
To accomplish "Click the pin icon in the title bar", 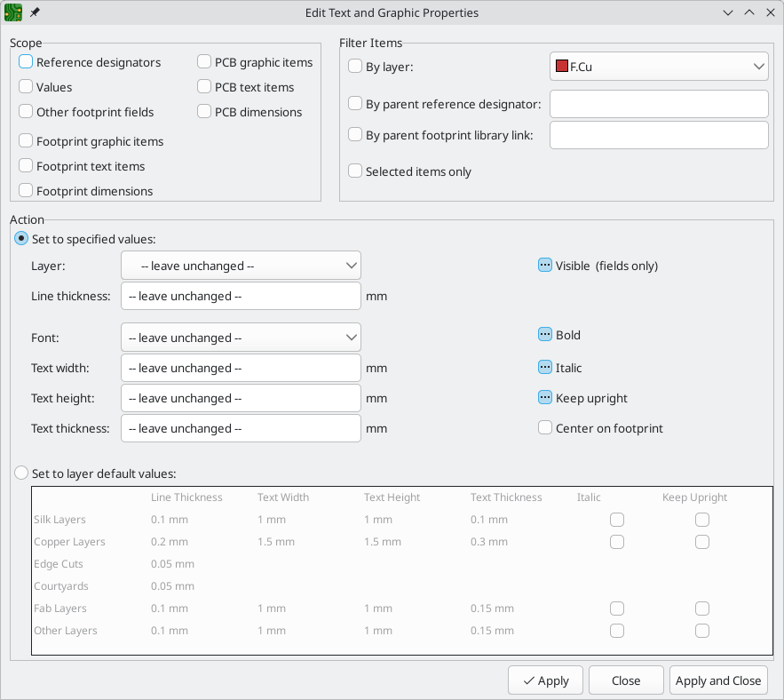I will point(36,12).
